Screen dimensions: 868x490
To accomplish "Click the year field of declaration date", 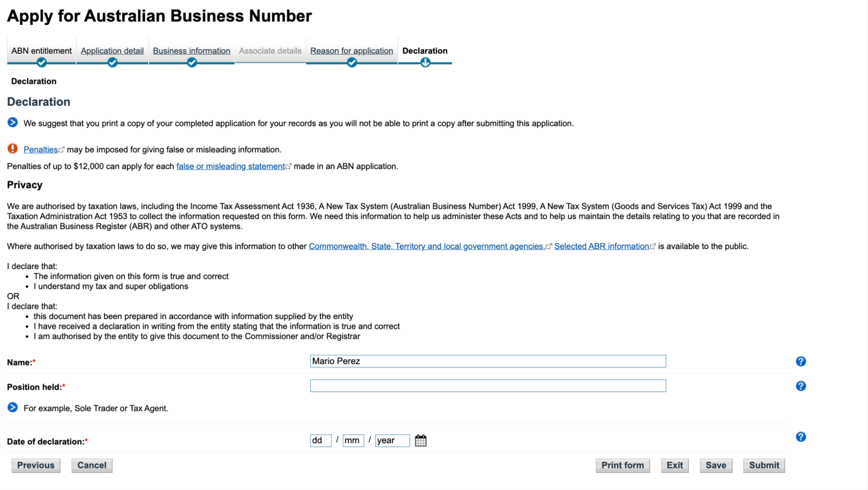I will 392,440.
